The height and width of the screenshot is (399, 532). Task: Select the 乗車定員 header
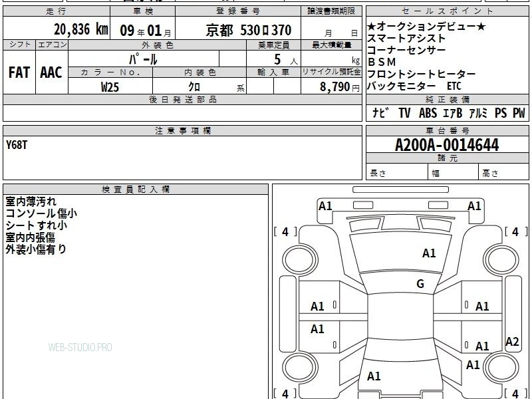(x=273, y=45)
